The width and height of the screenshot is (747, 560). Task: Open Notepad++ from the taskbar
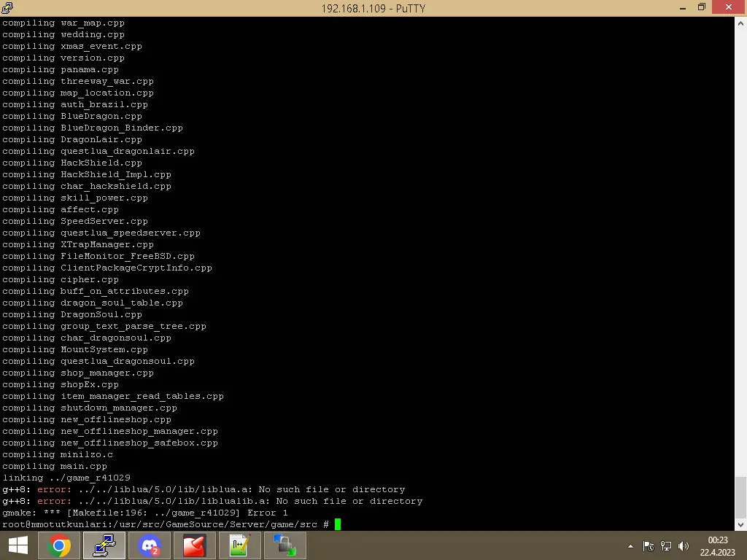239,545
